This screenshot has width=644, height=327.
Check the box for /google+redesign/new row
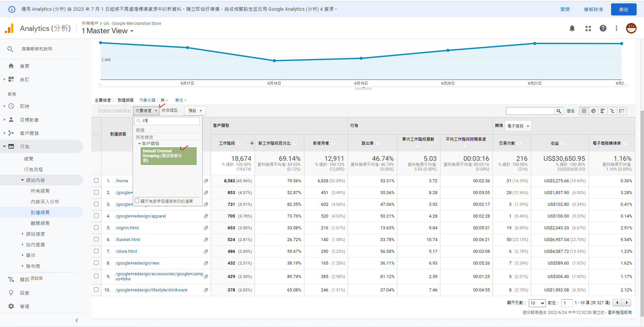[x=96, y=263]
